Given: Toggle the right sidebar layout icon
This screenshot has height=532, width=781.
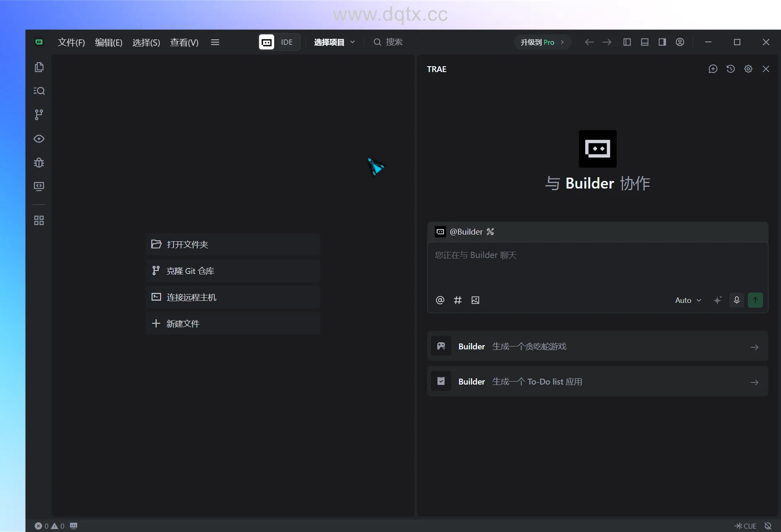Looking at the screenshot, I should (662, 42).
